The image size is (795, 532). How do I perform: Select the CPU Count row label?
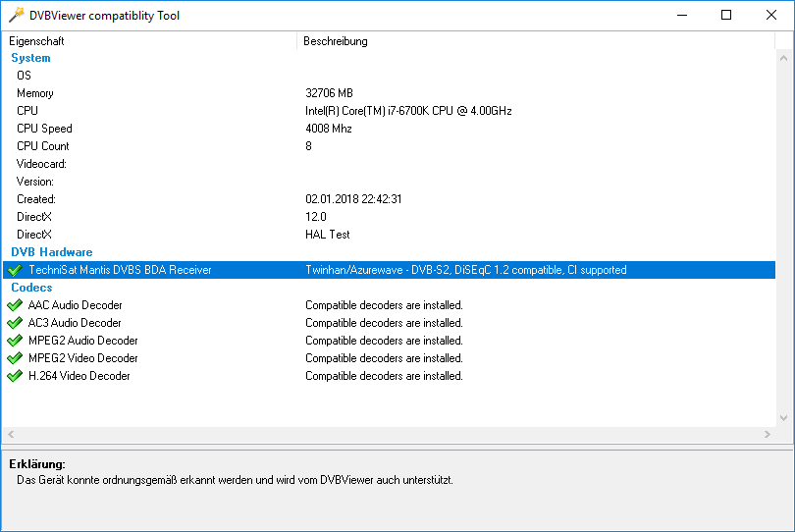(x=43, y=146)
